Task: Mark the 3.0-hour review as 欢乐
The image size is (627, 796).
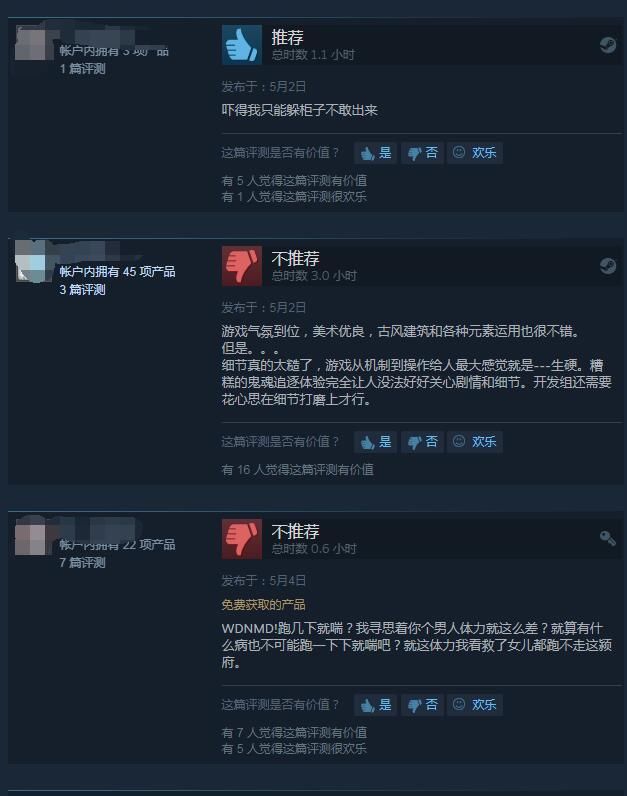Action: point(475,442)
